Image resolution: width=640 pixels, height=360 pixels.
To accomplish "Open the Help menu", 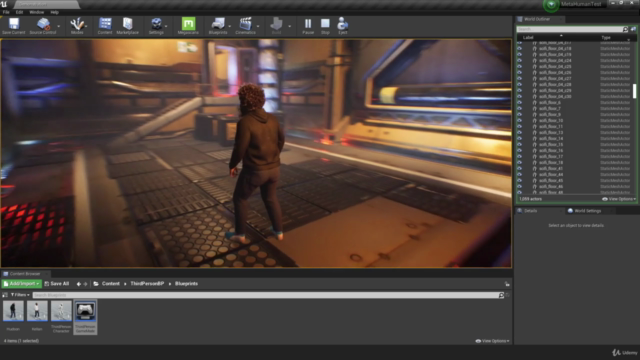I will (x=54, y=12).
